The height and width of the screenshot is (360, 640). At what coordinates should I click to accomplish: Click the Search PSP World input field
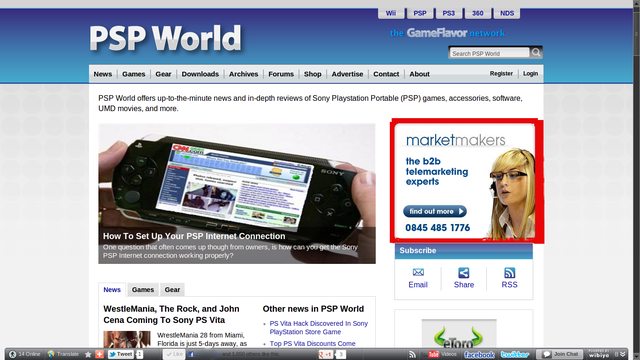[x=489, y=53]
